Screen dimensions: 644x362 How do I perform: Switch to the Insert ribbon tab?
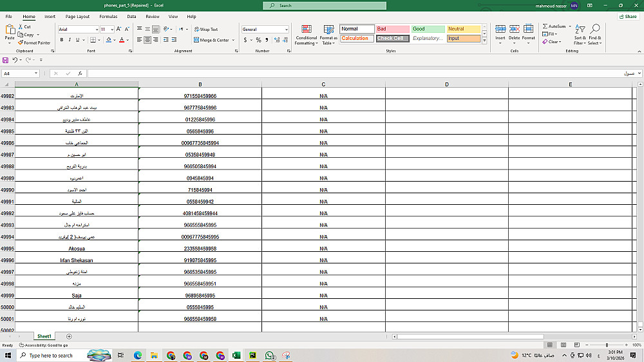point(50,17)
